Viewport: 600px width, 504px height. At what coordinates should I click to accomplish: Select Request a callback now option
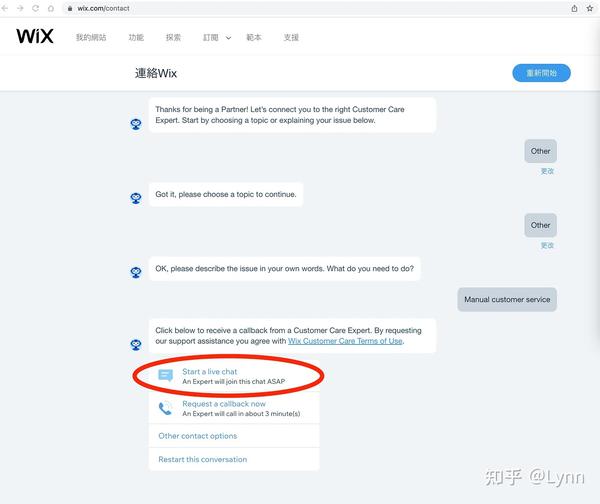tap(234, 408)
